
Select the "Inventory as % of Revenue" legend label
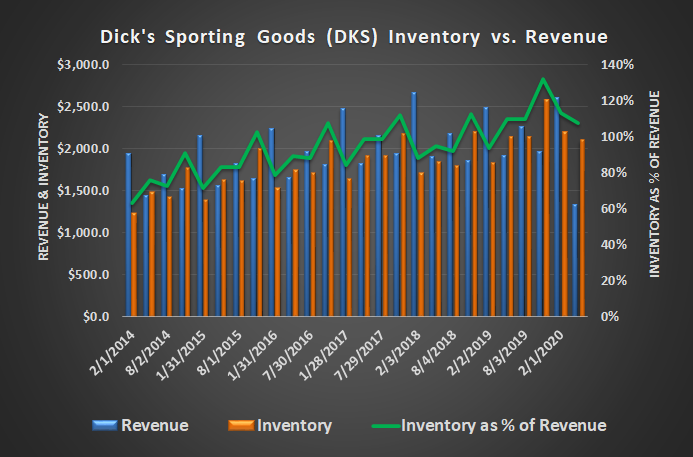pos(503,425)
